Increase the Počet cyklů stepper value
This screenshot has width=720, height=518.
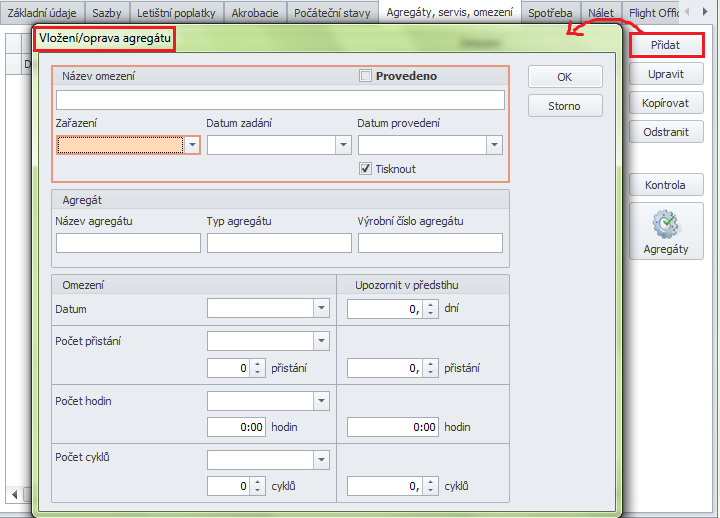tap(257, 482)
